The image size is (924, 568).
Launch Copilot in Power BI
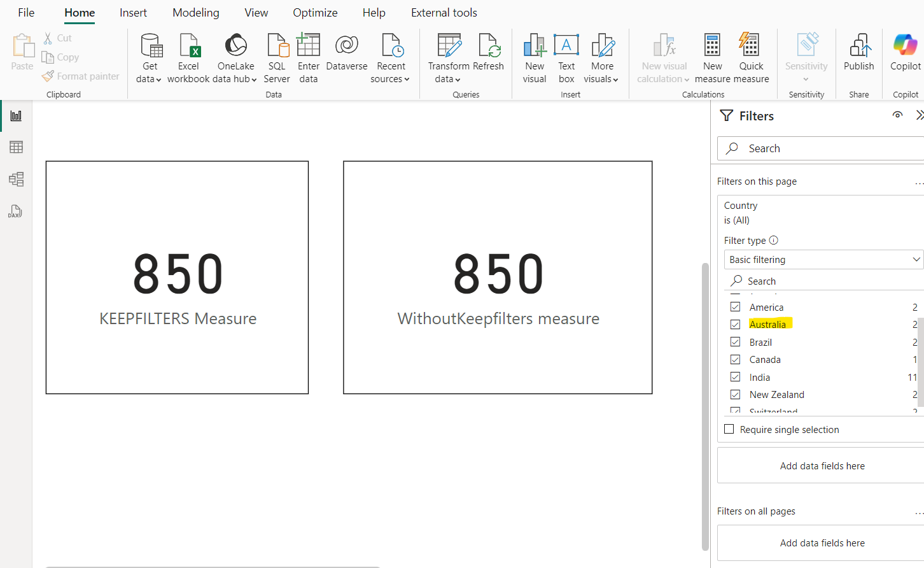[x=904, y=57]
